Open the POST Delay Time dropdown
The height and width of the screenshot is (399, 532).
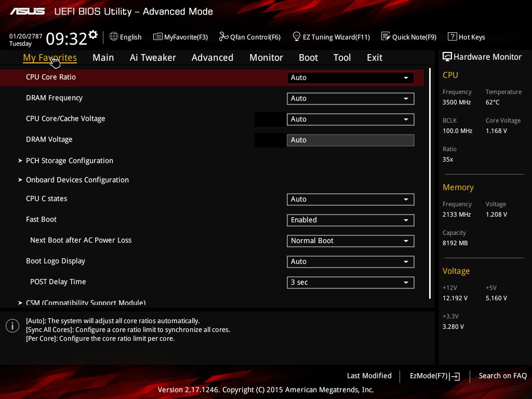(x=351, y=283)
